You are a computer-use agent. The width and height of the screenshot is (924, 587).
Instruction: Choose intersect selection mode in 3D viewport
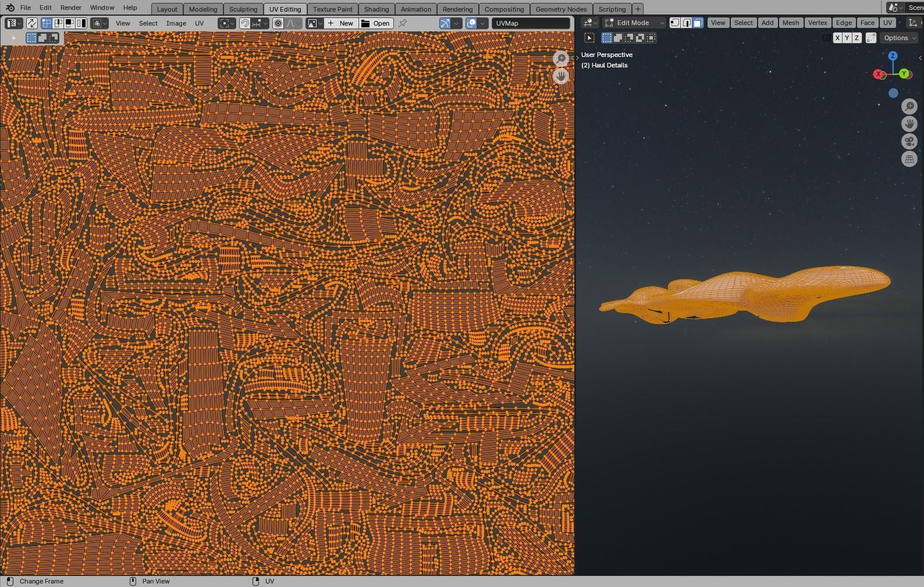coord(651,38)
